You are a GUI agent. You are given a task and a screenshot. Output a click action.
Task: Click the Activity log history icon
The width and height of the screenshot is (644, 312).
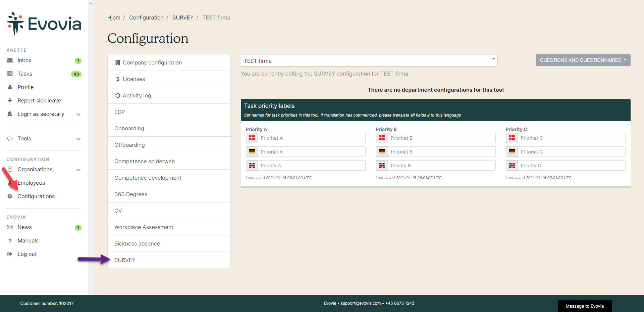point(118,95)
